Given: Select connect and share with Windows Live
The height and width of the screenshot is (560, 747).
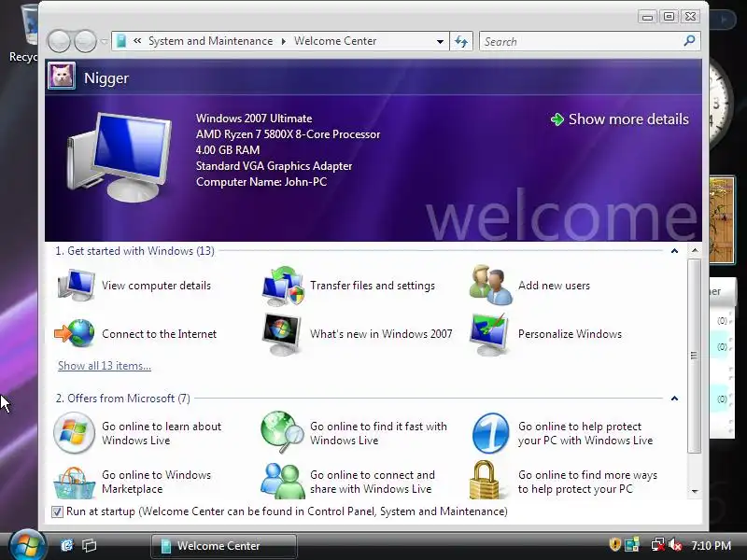Looking at the screenshot, I should [348, 482].
